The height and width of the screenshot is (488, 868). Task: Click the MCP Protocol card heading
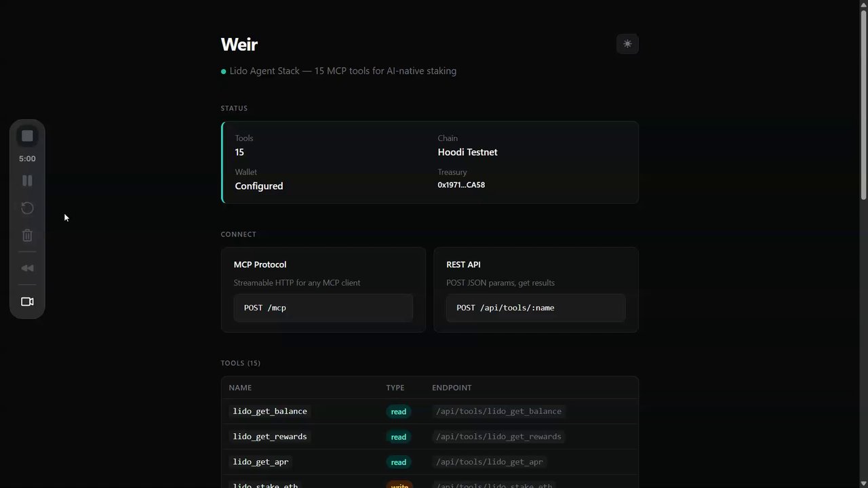click(x=260, y=264)
